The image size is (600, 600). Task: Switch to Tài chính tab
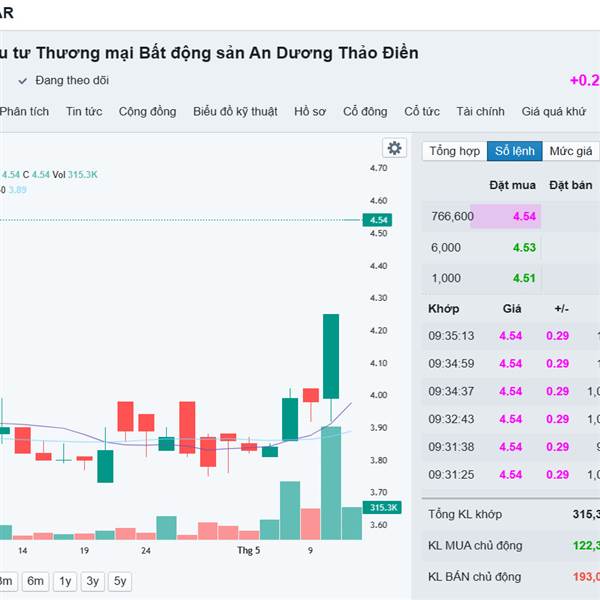pos(480,111)
